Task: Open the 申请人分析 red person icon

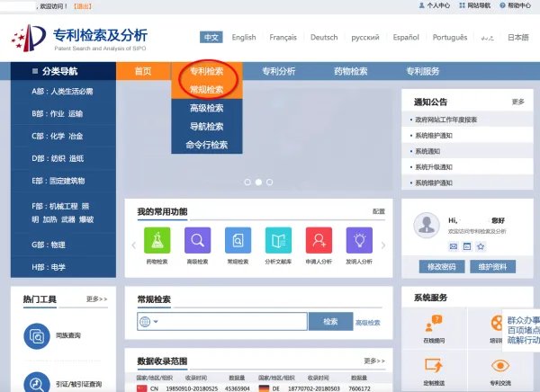Action: [x=319, y=240]
